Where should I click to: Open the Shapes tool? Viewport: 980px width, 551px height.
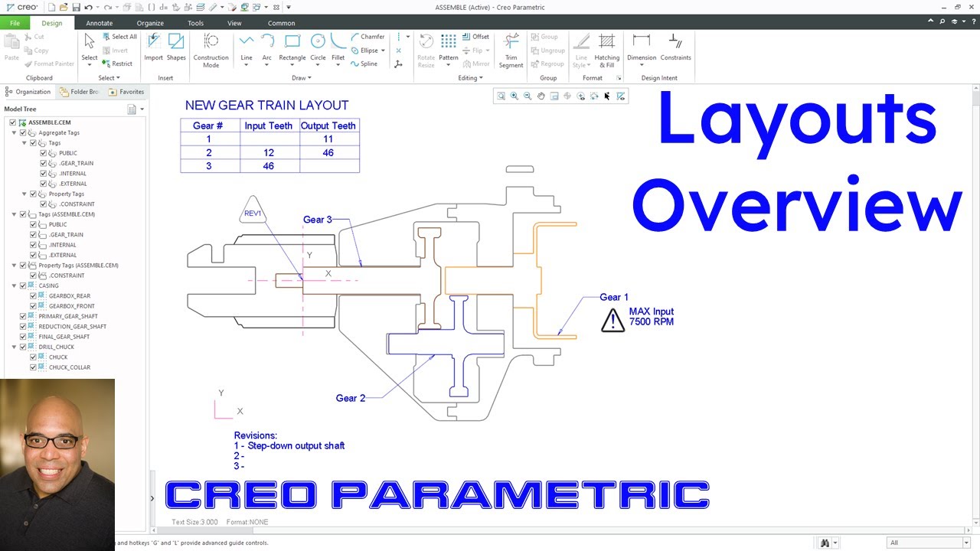[x=176, y=47]
